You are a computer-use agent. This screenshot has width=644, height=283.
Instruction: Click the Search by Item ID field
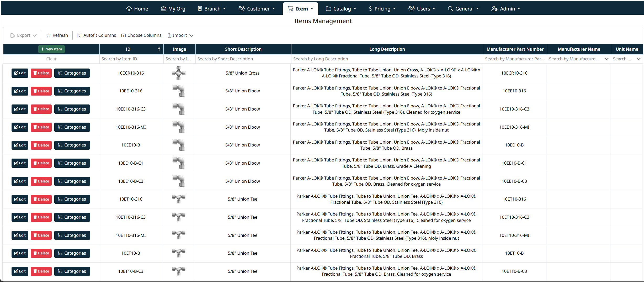click(131, 59)
